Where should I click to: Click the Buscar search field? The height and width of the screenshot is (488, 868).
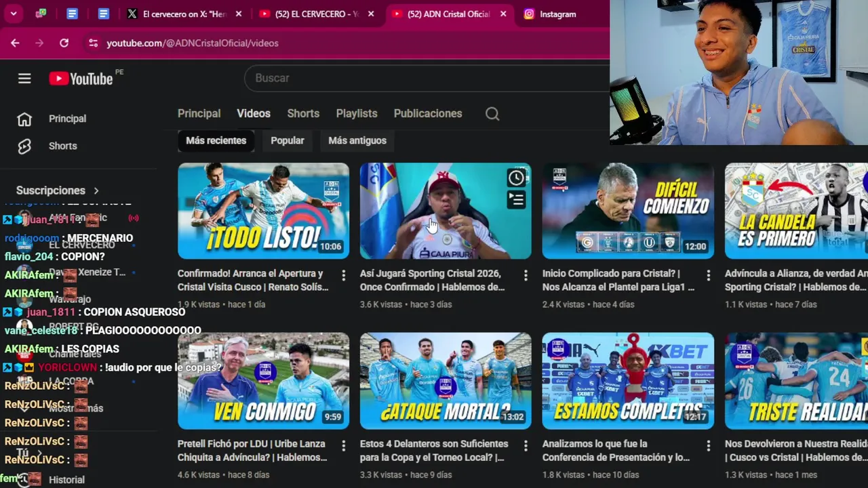(427, 78)
